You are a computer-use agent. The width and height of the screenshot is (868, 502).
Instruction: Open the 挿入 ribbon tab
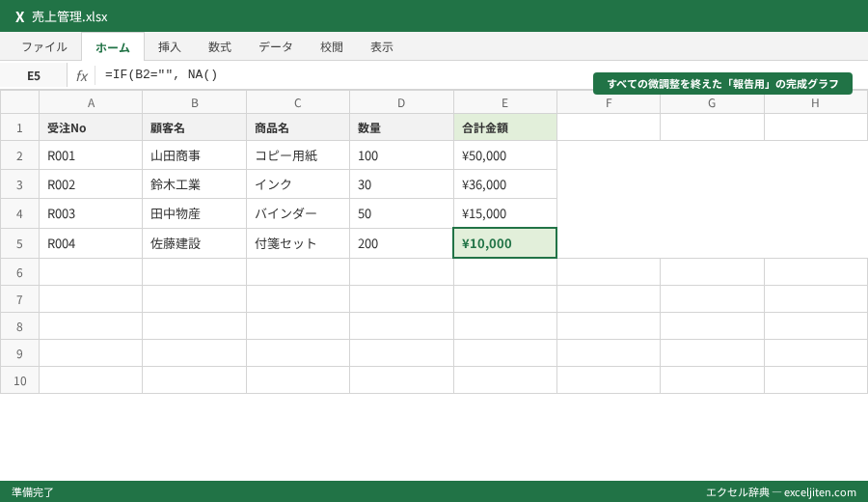169,47
